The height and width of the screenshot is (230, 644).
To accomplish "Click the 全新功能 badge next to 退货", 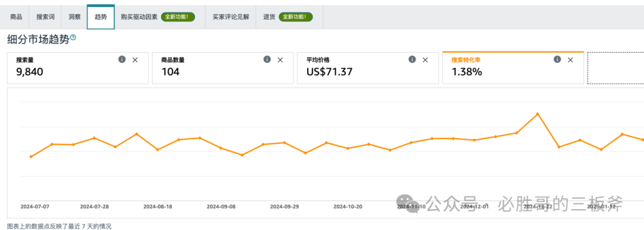I will click(296, 17).
